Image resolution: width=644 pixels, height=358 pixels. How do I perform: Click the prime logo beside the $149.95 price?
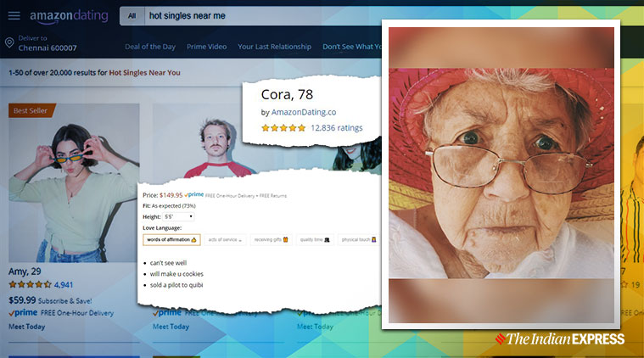tap(194, 194)
